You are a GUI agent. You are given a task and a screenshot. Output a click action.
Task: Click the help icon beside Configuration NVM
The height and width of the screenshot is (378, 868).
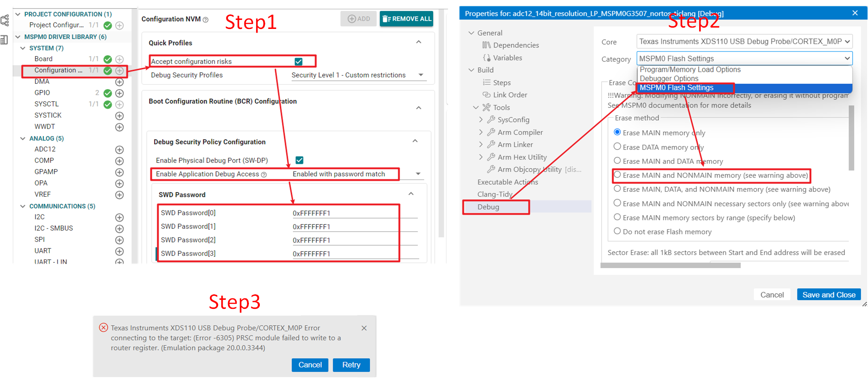(205, 19)
